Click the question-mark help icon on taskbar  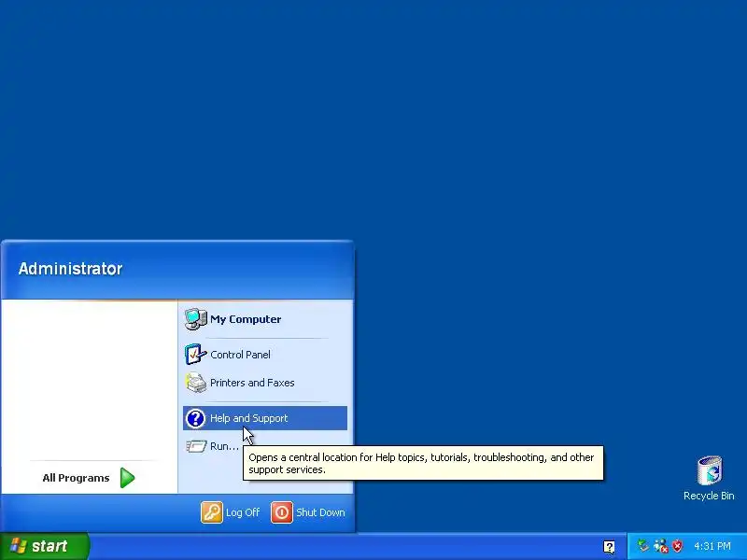point(609,547)
